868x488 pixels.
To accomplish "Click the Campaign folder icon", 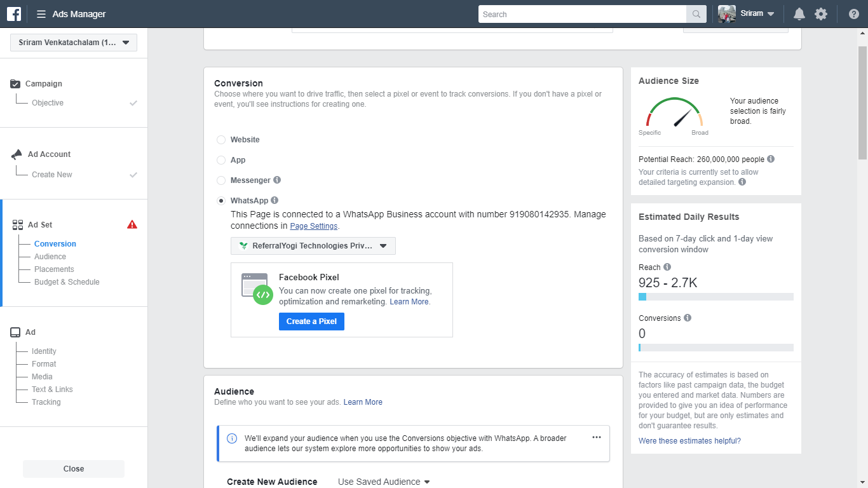I will [16, 84].
